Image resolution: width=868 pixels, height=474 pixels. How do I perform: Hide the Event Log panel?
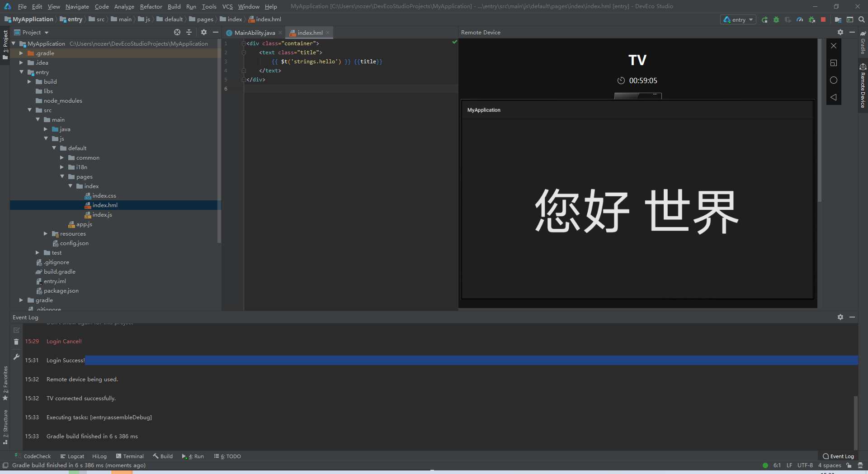click(x=852, y=317)
